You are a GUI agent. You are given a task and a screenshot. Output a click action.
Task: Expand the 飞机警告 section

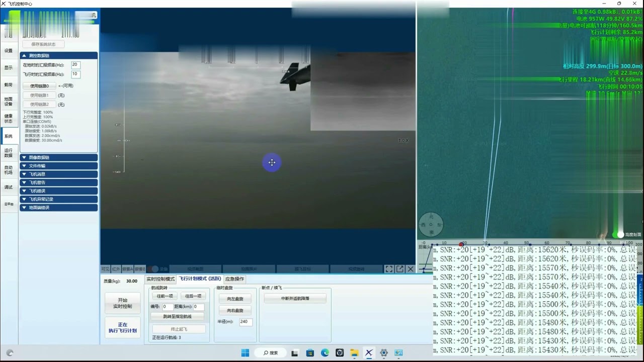coord(58,183)
